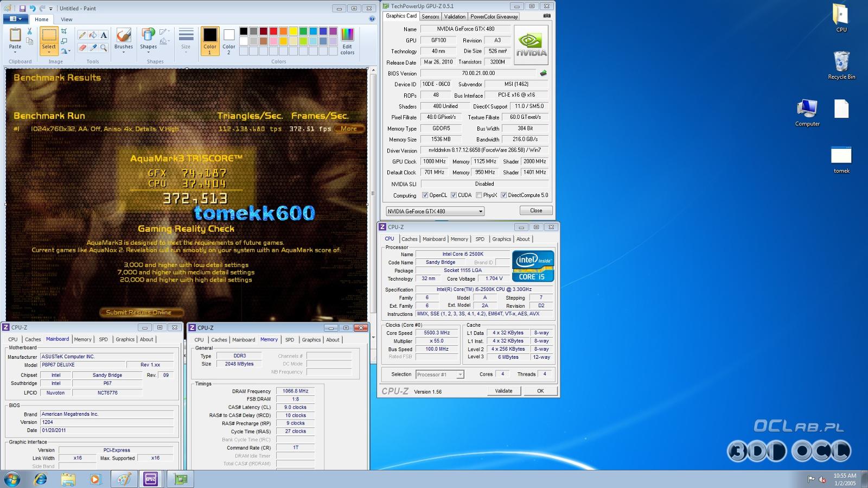Open About tab in the CPU-Z Mainboard window
868x488 pixels.
pyautogui.click(x=146, y=339)
